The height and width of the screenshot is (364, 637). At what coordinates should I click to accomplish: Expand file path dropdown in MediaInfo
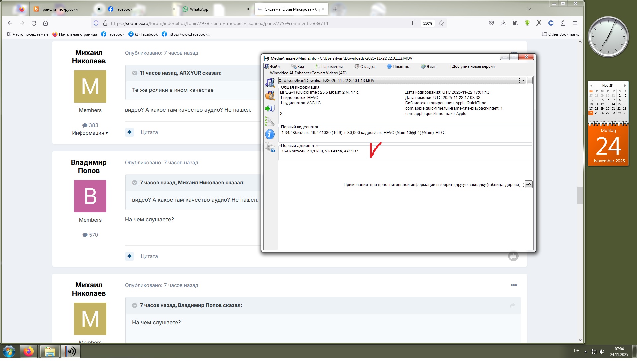tap(523, 81)
